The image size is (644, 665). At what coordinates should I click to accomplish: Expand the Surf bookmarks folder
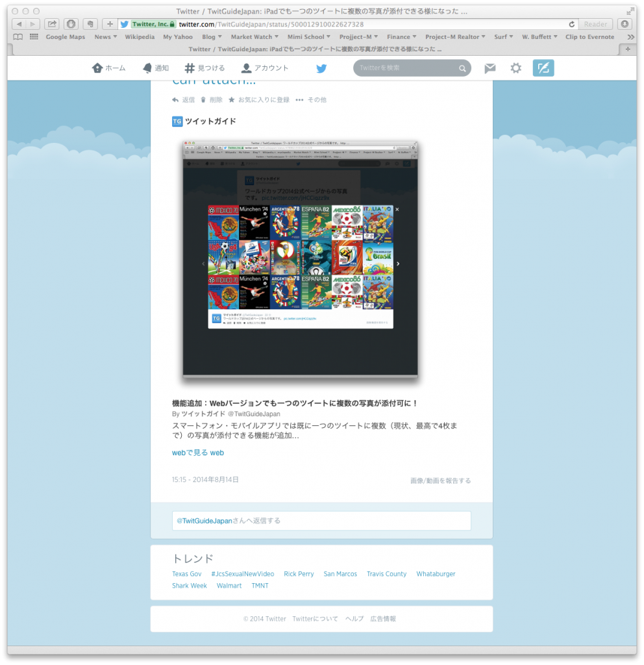pos(503,37)
